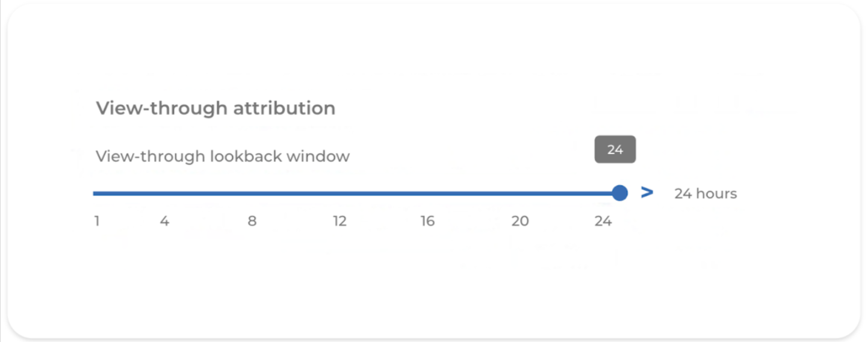This screenshot has width=868, height=342.
Task: Set slider track to the 1 mark
Action: point(96,193)
